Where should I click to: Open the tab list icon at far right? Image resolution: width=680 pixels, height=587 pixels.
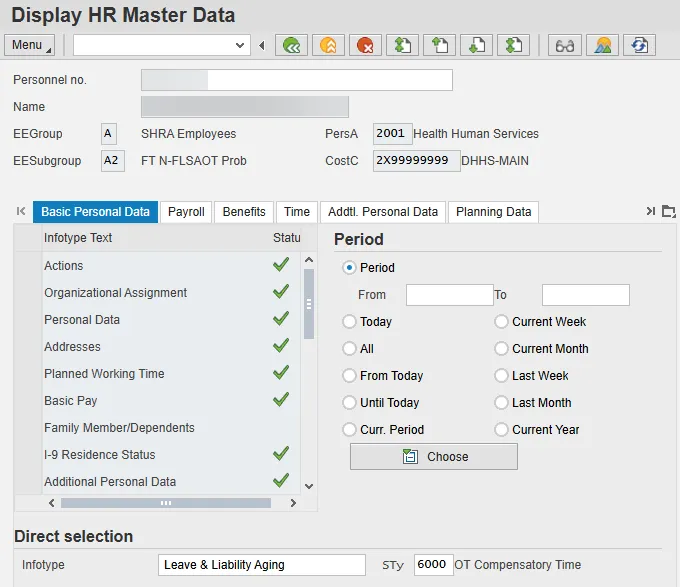pos(669,211)
